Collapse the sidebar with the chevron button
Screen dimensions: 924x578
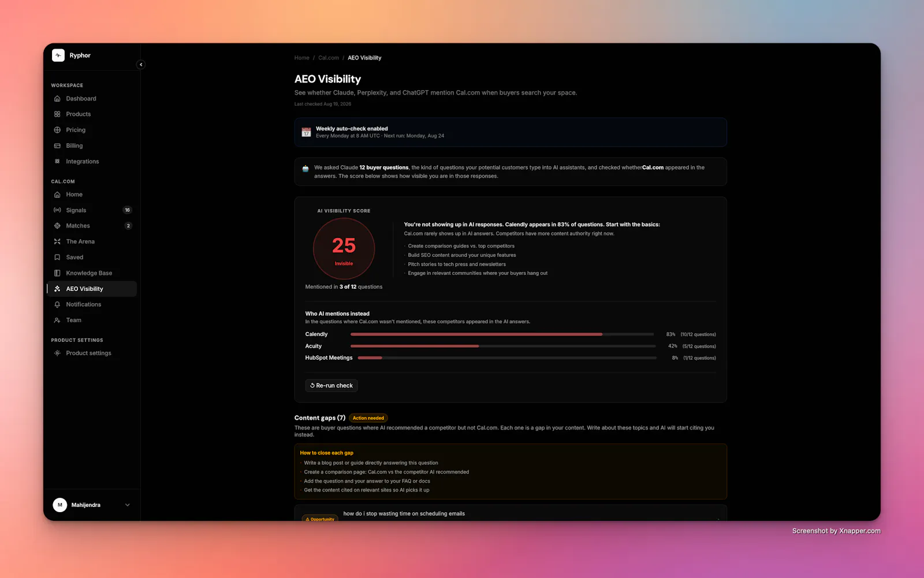(x=141, y=65)
